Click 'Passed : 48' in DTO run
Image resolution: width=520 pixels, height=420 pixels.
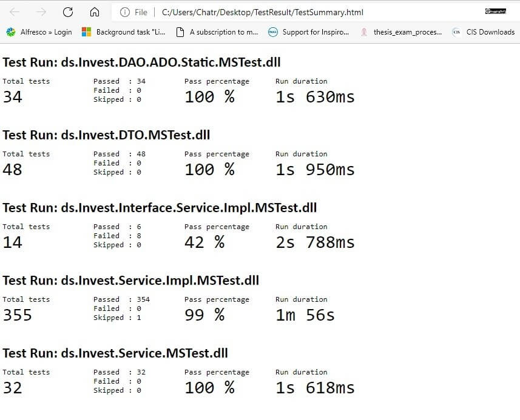(120, 154)
